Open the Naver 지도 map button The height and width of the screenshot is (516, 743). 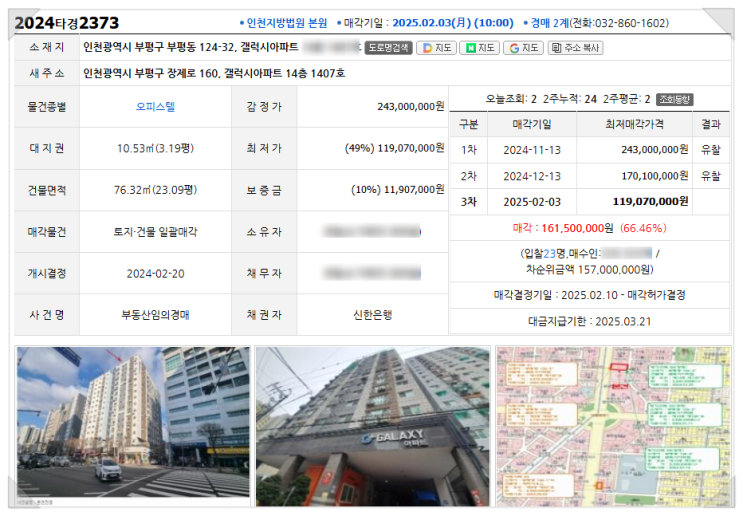pyautogui.click(x=480, y=48)
